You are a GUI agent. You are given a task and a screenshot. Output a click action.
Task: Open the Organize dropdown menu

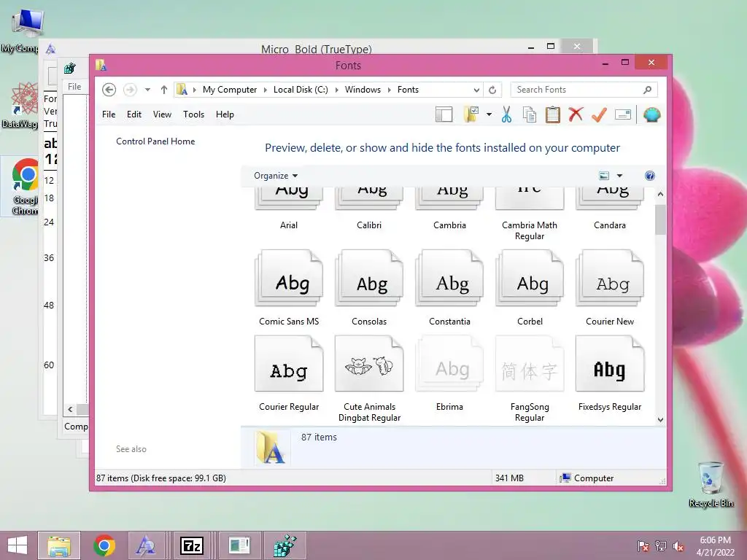[276, 176]
